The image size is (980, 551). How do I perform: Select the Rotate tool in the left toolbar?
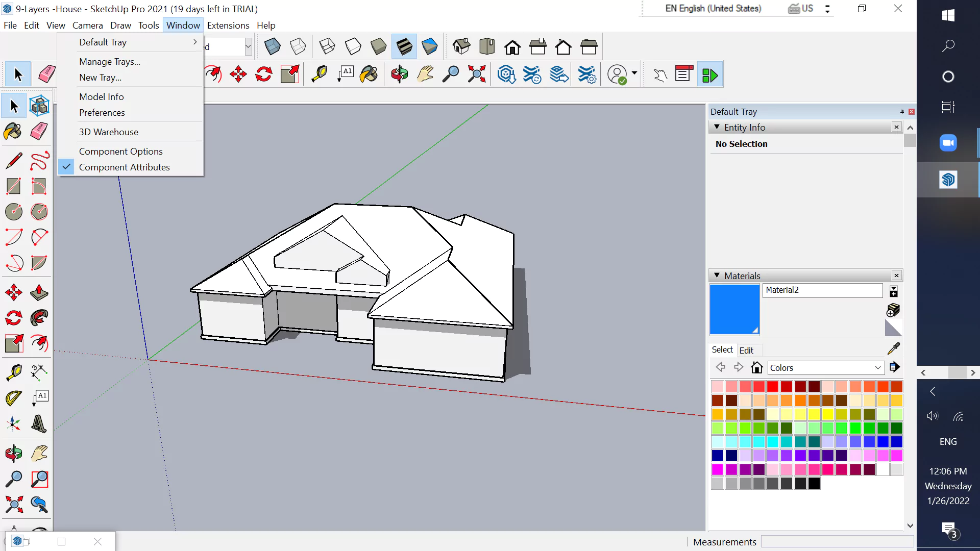click(x=13, y=317)
